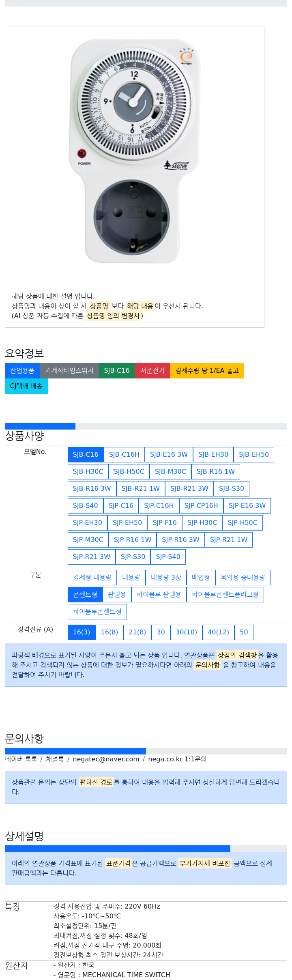This screenshot has width=292, height=980.
Task: Select the 기계식타임스위치 tag
Action: click(x=69, y=371)
